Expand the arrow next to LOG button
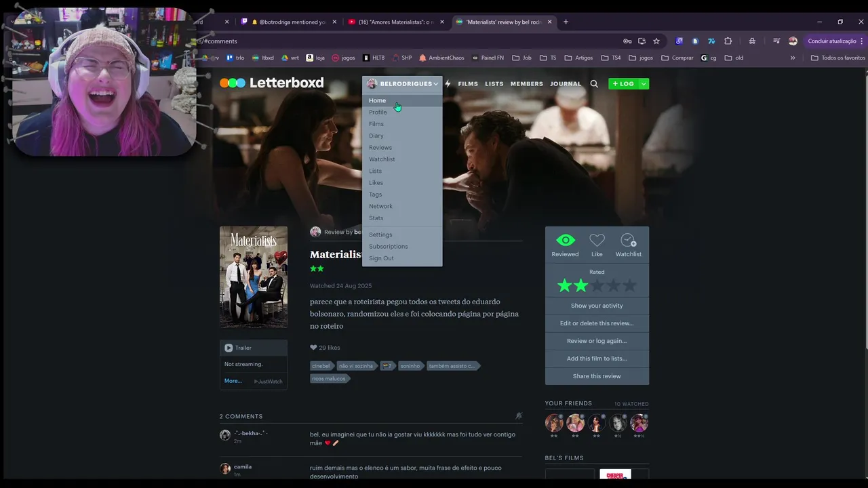The image size is (868, 488). [644, 84]
